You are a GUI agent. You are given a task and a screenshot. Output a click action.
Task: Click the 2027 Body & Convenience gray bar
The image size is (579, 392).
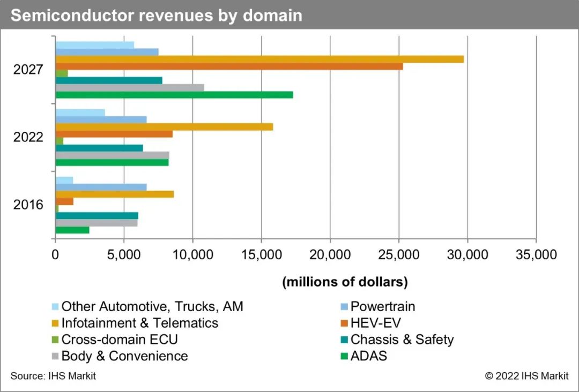coord(130,88)
